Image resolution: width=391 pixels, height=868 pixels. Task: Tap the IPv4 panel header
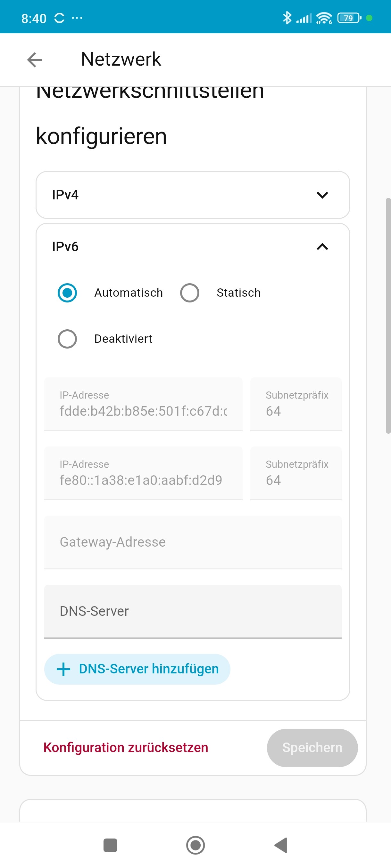tap(193, 195)
